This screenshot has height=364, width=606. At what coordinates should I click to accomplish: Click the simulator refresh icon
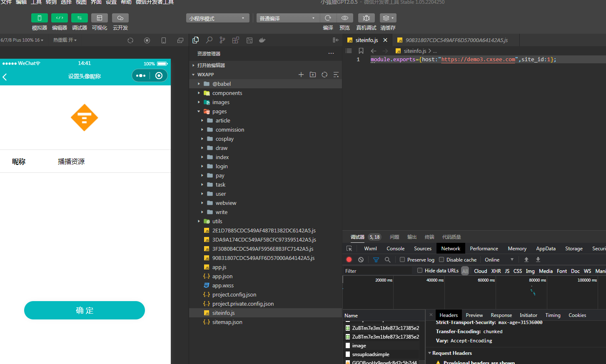coord(130,40)
